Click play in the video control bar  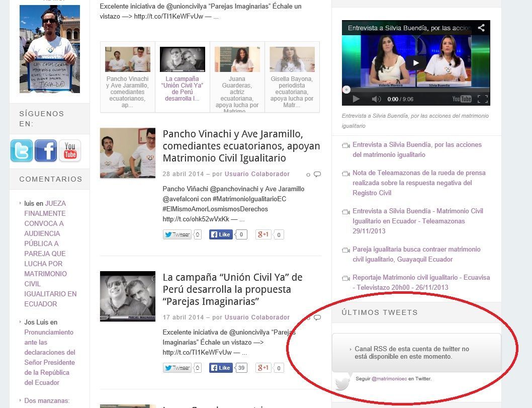pos(356,99)
